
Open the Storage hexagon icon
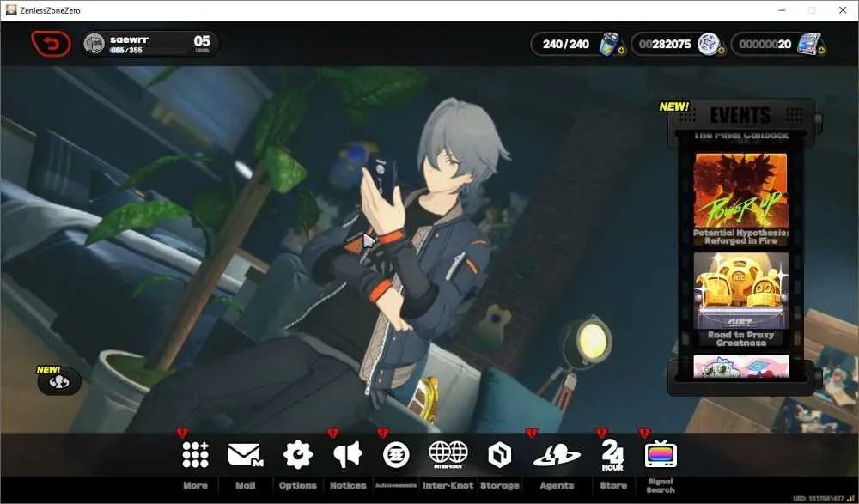click(x=499, y=455)
